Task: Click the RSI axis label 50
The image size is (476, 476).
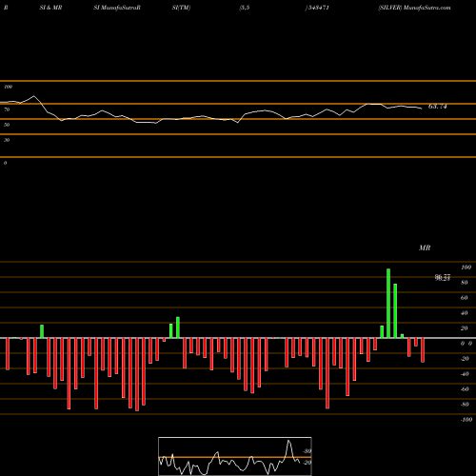Action: point(7,125)
